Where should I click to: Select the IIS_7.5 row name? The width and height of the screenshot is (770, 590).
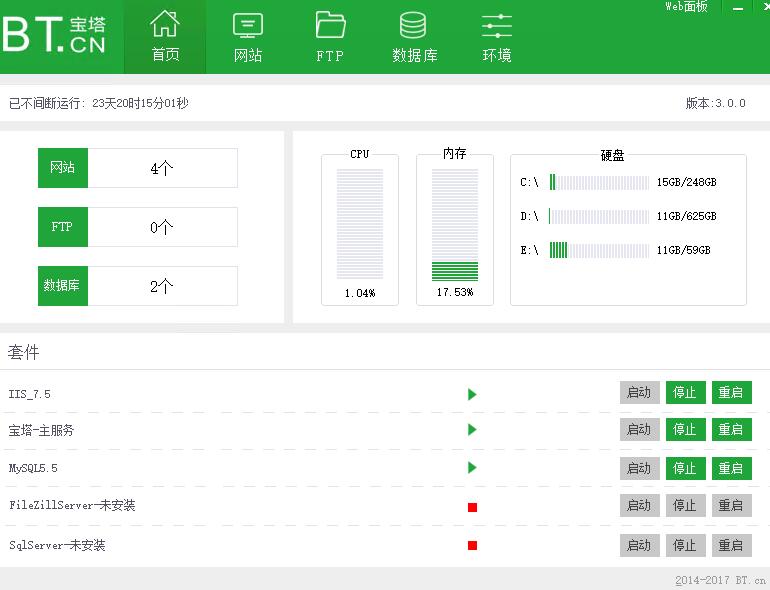click(29, 394)
